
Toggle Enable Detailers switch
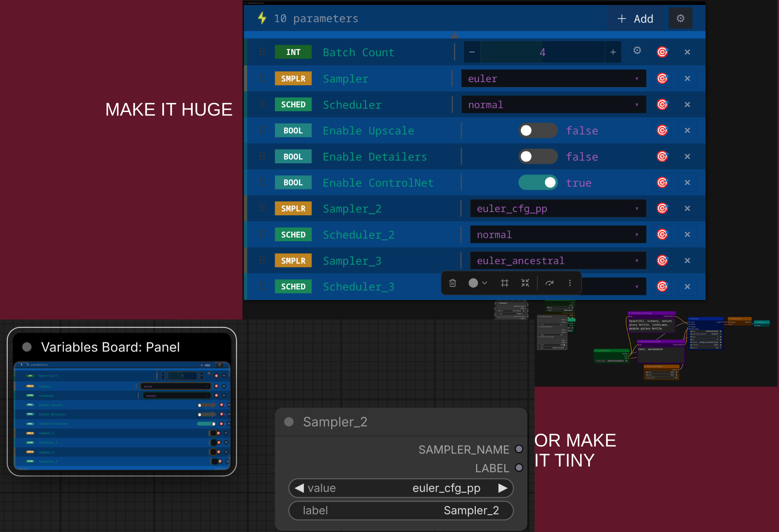[538, 157]
